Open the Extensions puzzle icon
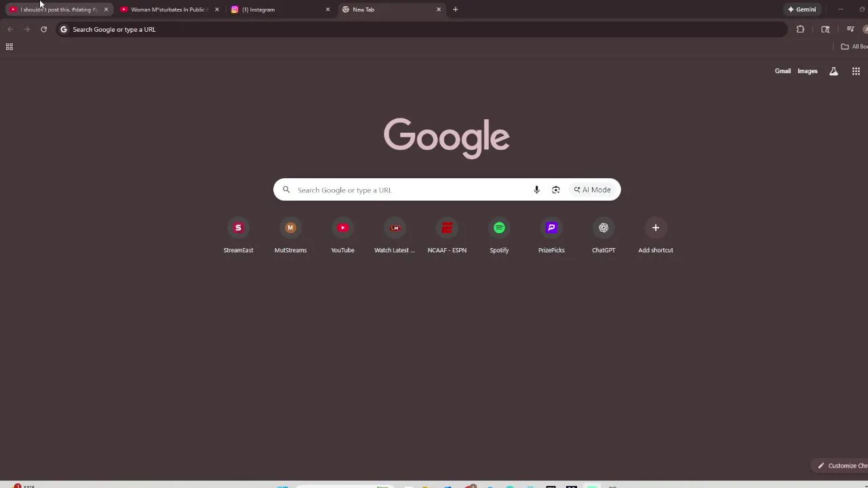 coord(800,29)
